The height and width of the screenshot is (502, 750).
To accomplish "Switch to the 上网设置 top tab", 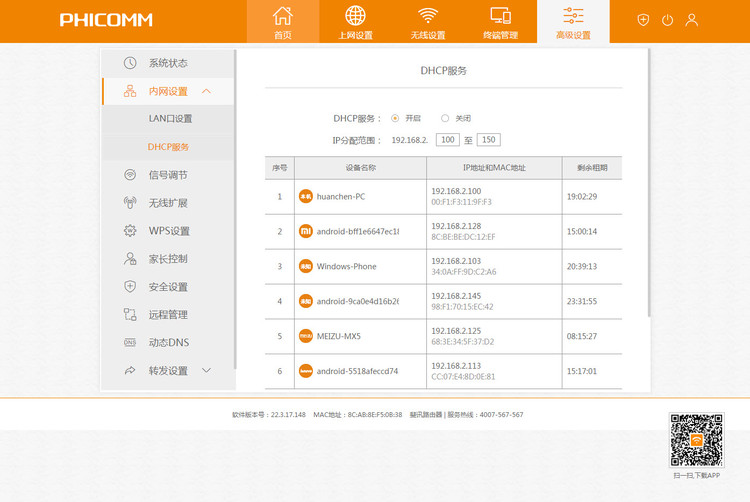I will pos(355,21).
